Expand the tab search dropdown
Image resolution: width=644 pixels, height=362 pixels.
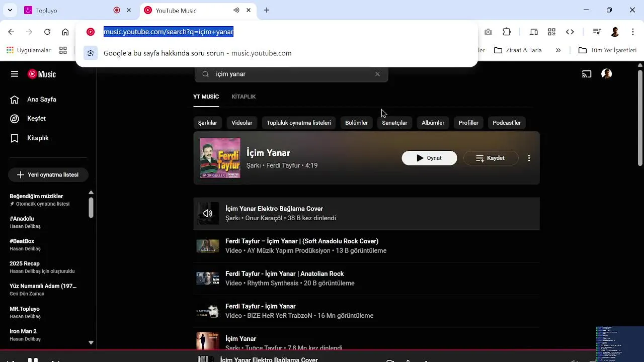pos(10,10)
